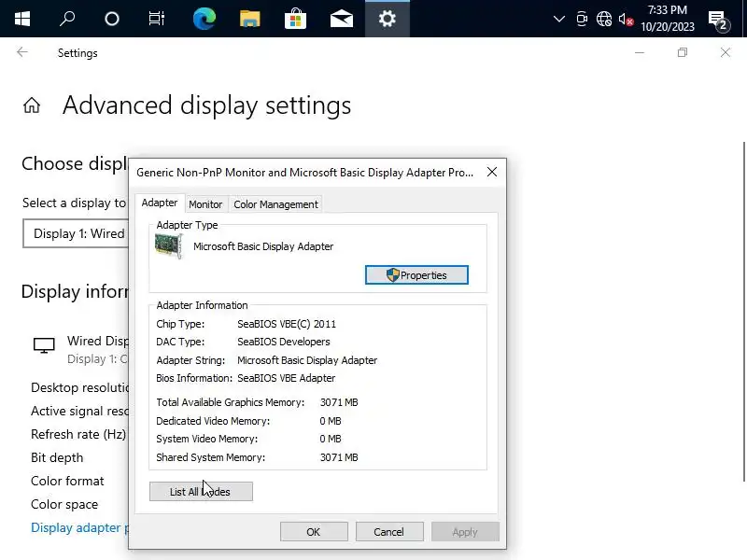
Task: Click the Adapter String value text
Action: [307, 360]
